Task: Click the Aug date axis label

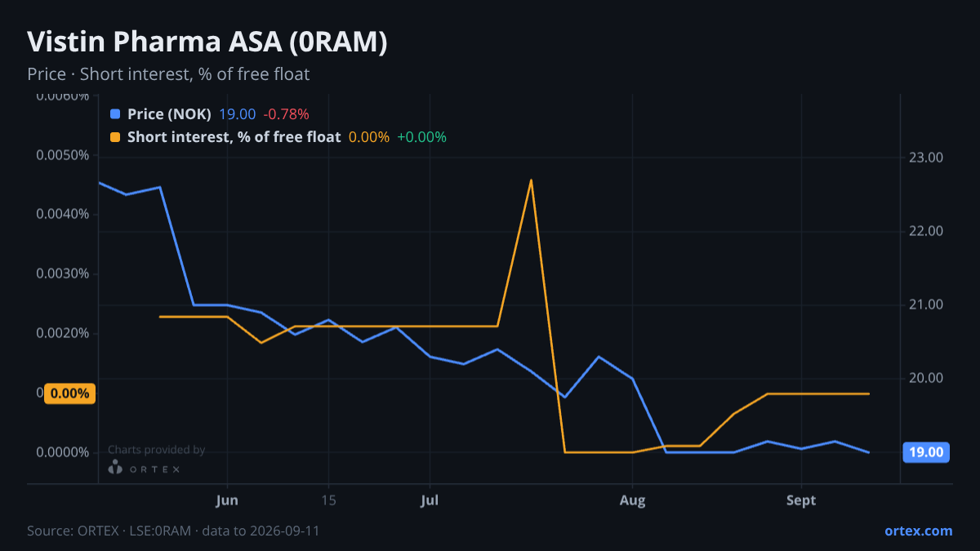Action: 632,500
